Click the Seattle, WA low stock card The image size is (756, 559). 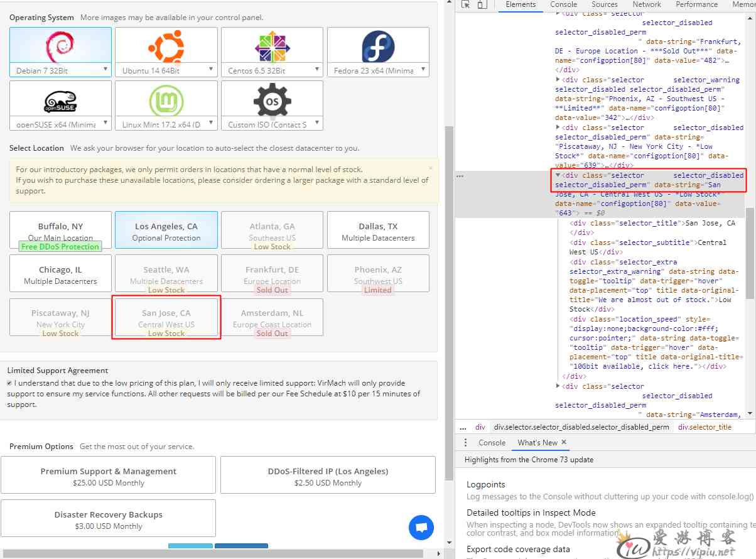166,273
